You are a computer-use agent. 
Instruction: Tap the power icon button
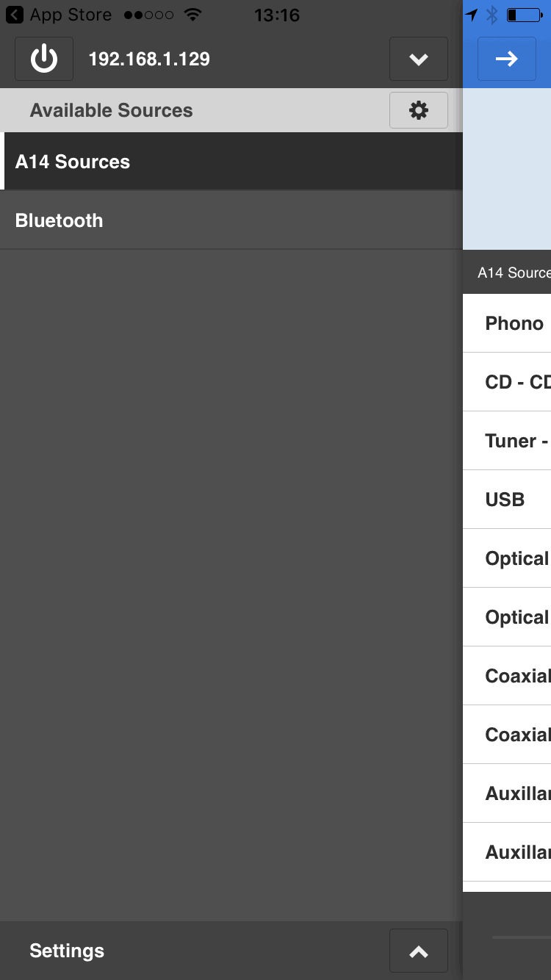[44, 59]
